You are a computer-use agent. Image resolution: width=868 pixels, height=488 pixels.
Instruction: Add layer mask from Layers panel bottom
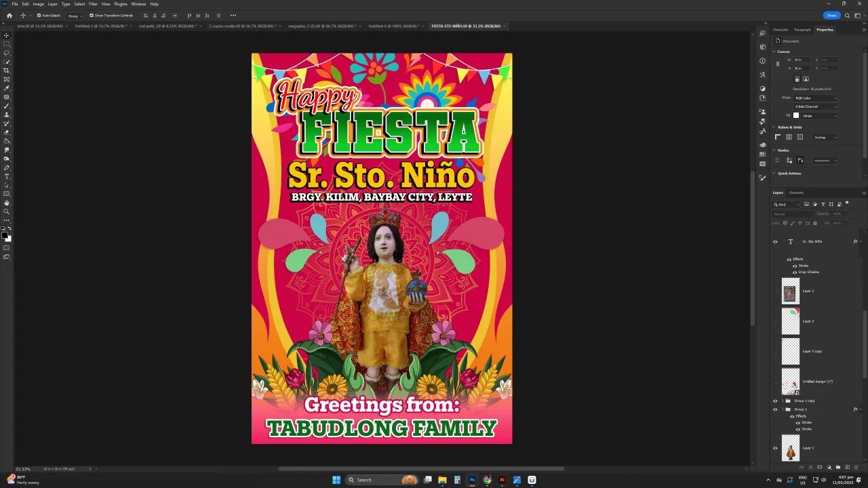pyautogui.click(x=819, y=467)
